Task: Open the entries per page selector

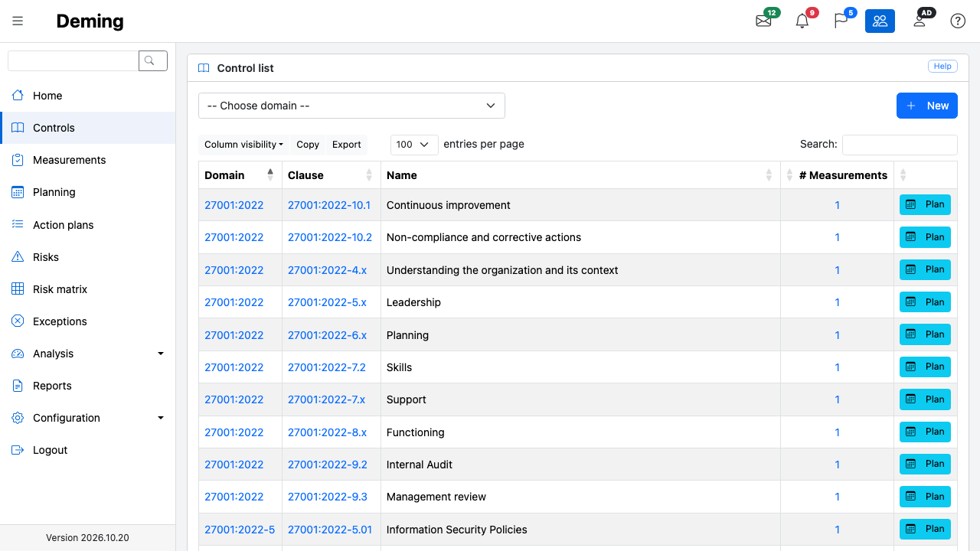Action: pos(414,145)
